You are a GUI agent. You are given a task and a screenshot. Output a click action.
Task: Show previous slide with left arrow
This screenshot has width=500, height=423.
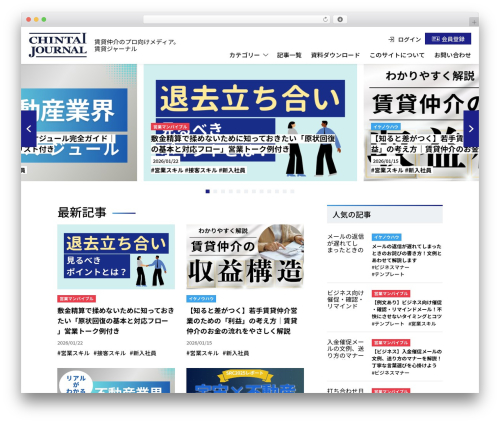(29, 129)
